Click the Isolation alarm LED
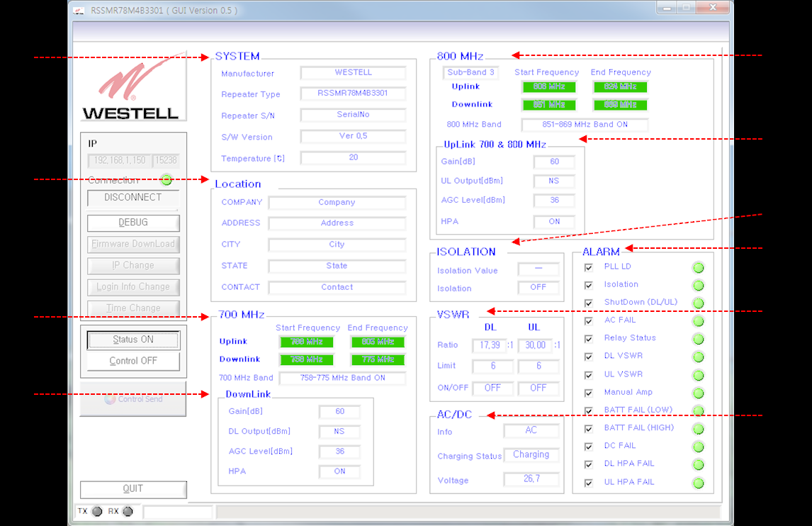This screenshot has height=526, width=812. [x=698, y=286]
